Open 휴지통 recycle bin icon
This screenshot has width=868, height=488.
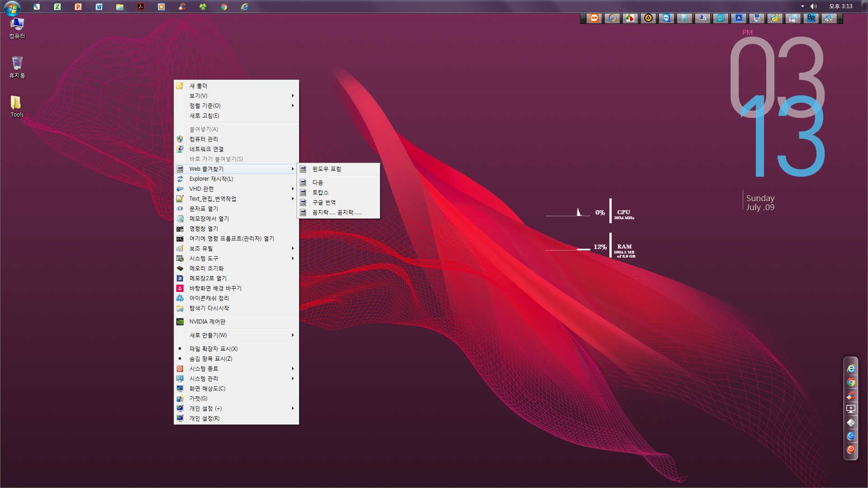coord(17,67)
